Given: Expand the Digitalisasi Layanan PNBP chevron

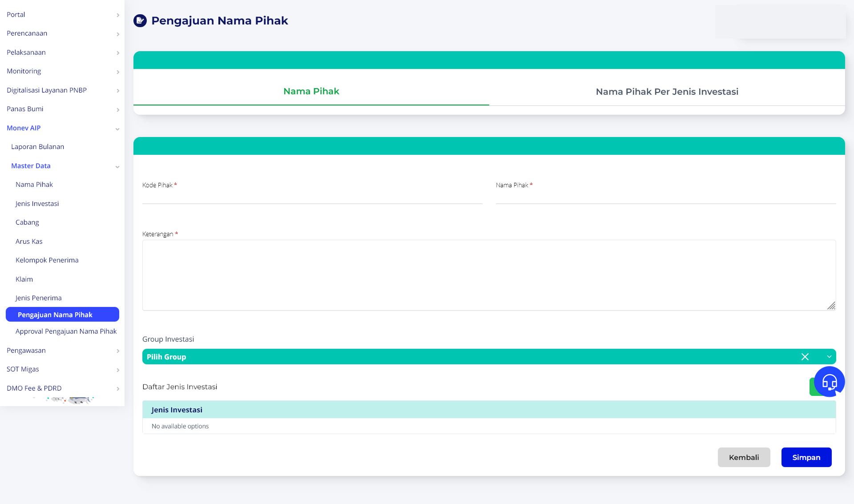Looking at the screenshot, I should pyautogui.click(x=118, y=91).
